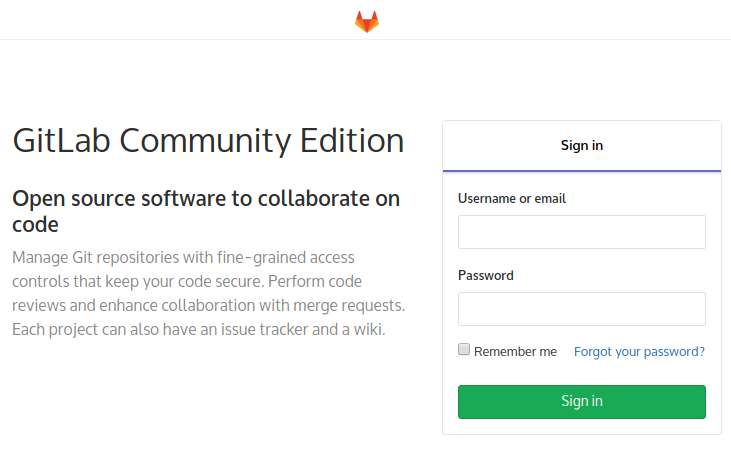Open the Forgot your password link
The image size is (731, 454).
(x=639, y=352)
